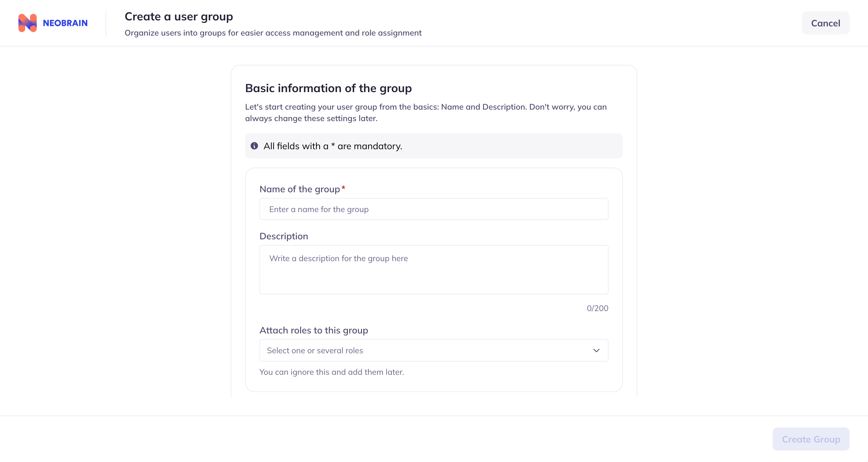
Task: Click the hint text about adding roles later
Action: (332, 372)
